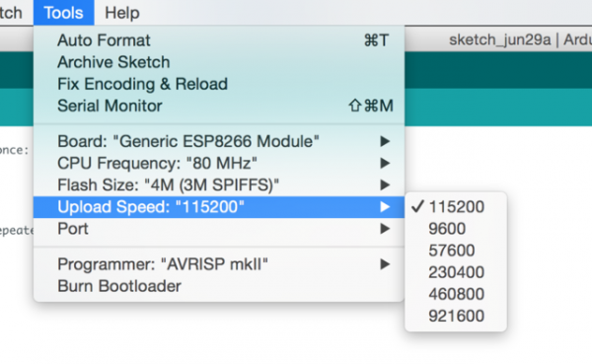Expand the Flash Size submenu arrow
This screenshot has width=592, height=364.
[x=385, y=185]
